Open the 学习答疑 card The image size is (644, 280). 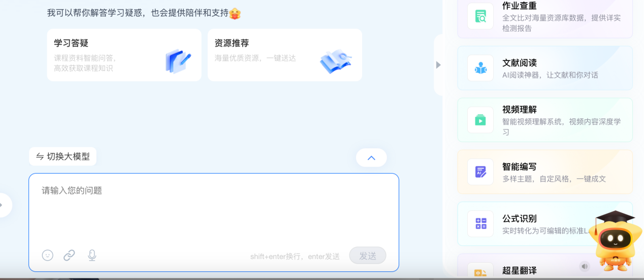click(x=124, y=55)
